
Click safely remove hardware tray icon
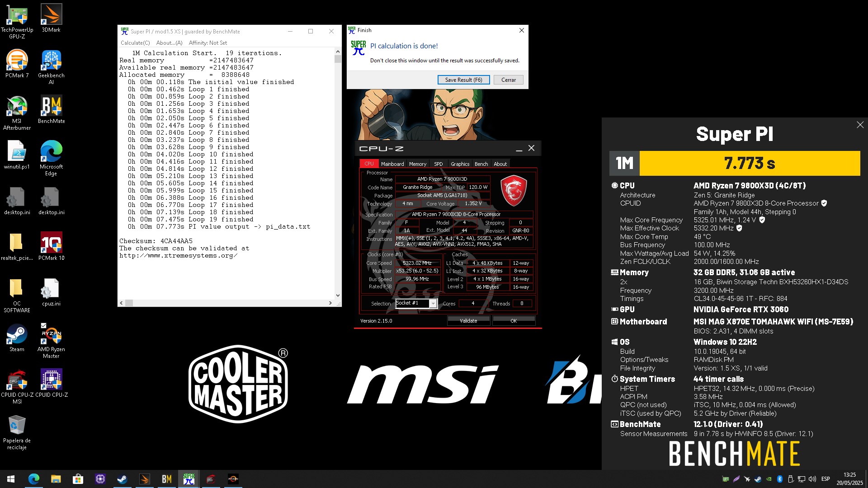click(x=791, y=479)
